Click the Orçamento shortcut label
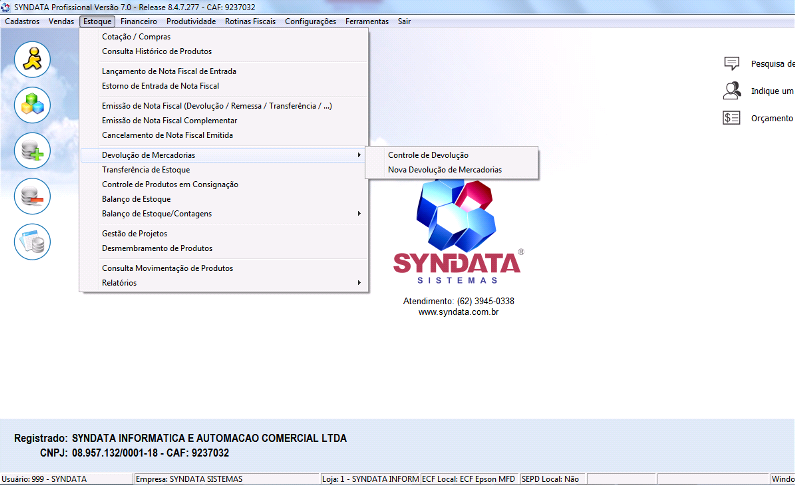795x485 pixels. click(x=772, y=118)
